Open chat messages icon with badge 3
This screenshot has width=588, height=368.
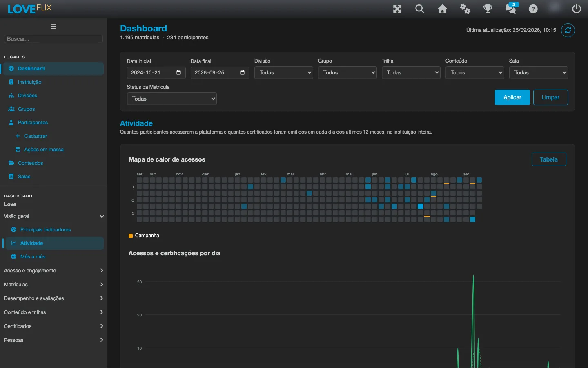tap(511, 8)
